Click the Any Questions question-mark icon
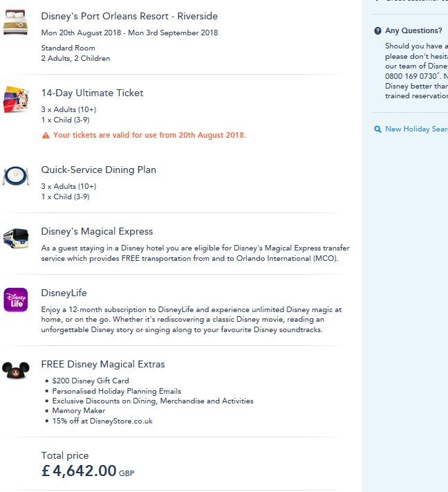This screenshot has width=448, height=492. tap(377, 30)
